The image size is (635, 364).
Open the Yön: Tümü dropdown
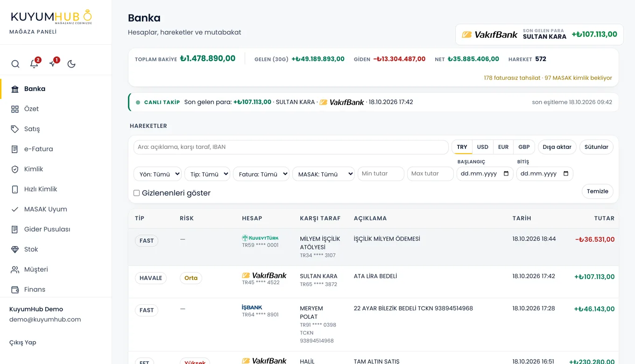point(157,174)
